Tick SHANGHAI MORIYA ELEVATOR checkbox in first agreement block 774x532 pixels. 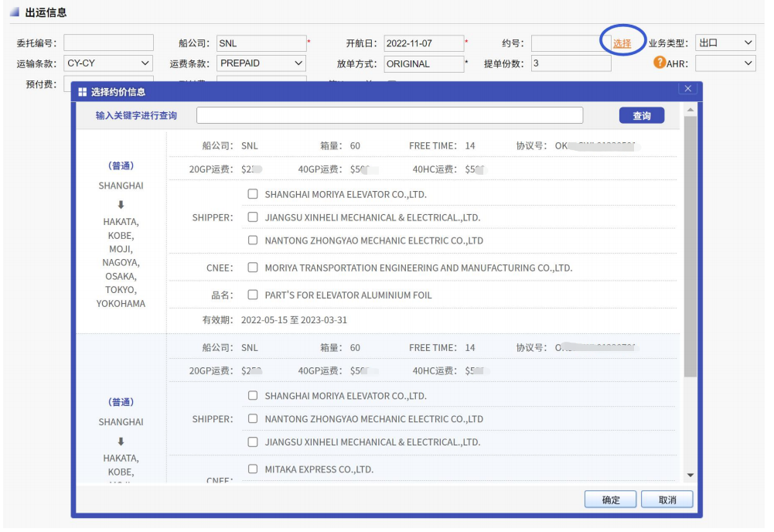click(253, 194)
